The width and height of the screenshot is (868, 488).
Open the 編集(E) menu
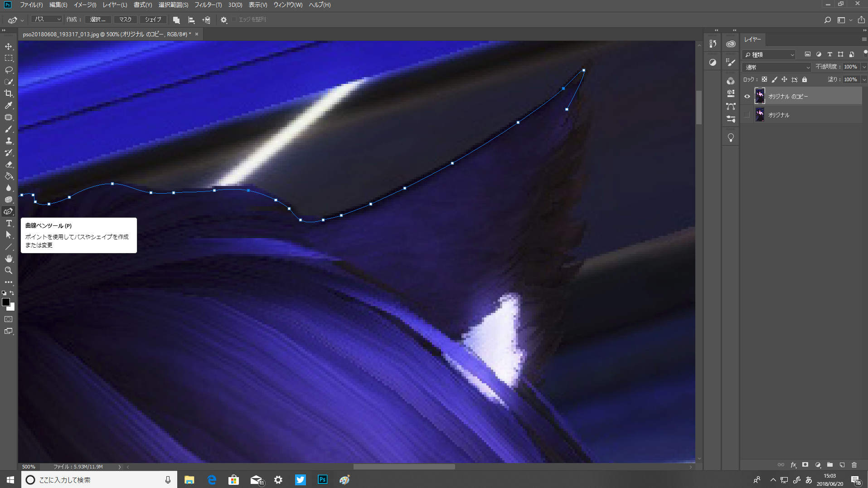click(58, 5)
